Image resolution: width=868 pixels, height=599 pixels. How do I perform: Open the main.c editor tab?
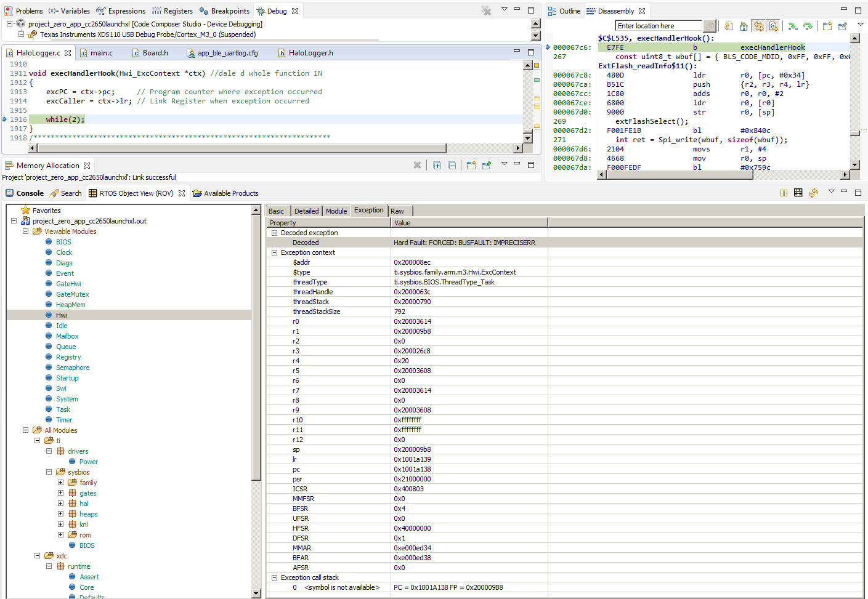97,53
